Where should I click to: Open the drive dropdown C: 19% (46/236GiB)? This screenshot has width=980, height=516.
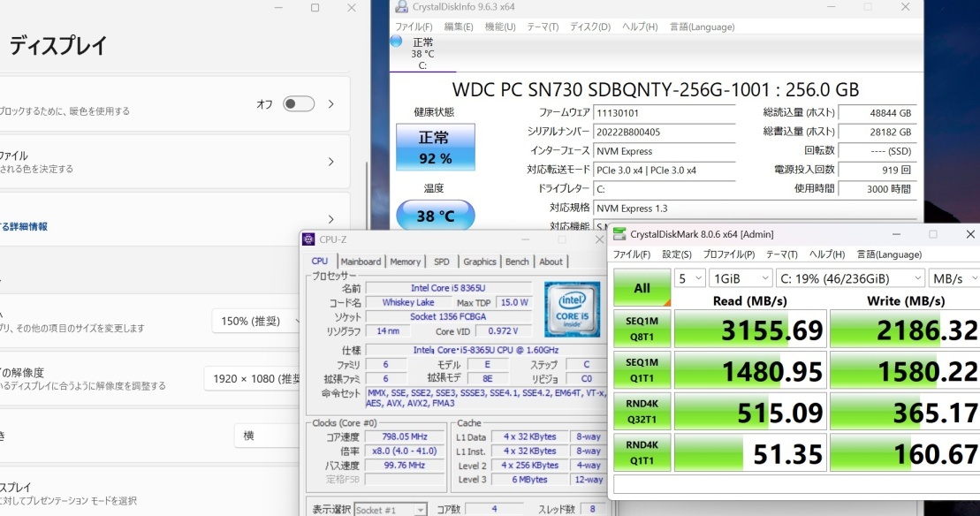point(851,278)
